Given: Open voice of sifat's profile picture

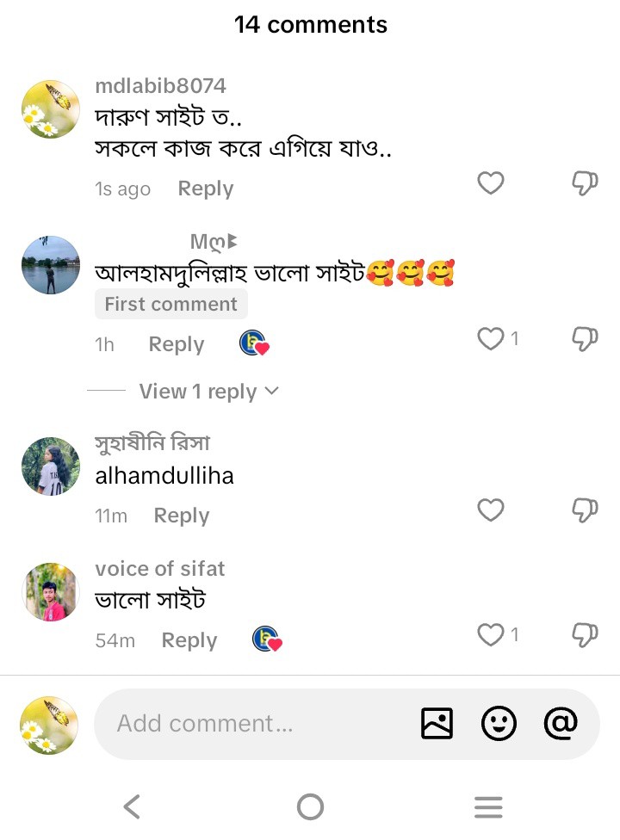Looking at the screenshot, I should [x=50, y=593].
